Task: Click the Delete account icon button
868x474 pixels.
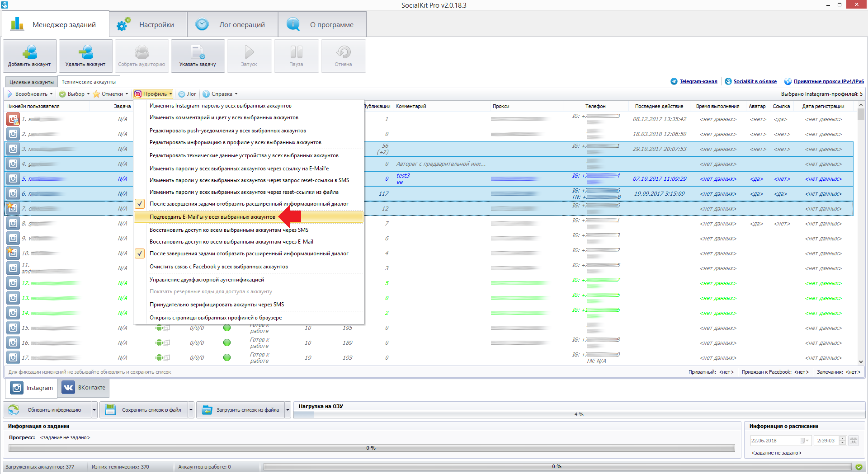Action: click(85, 56)
